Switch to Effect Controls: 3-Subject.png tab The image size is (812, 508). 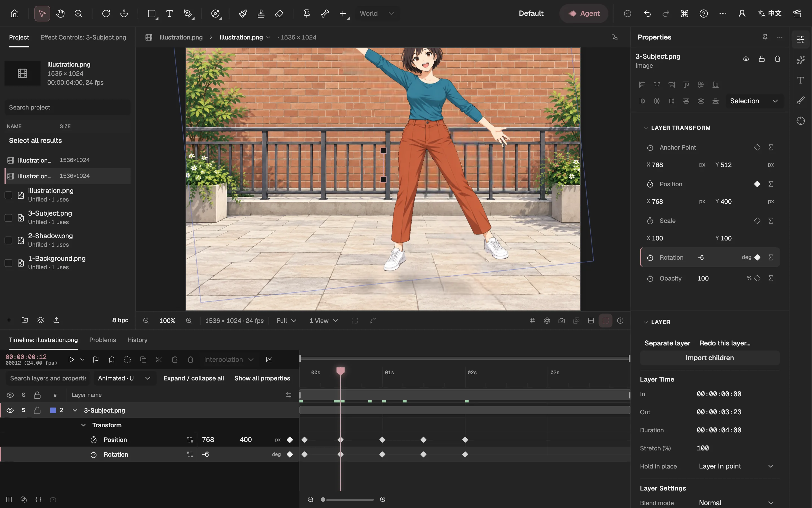83,37
